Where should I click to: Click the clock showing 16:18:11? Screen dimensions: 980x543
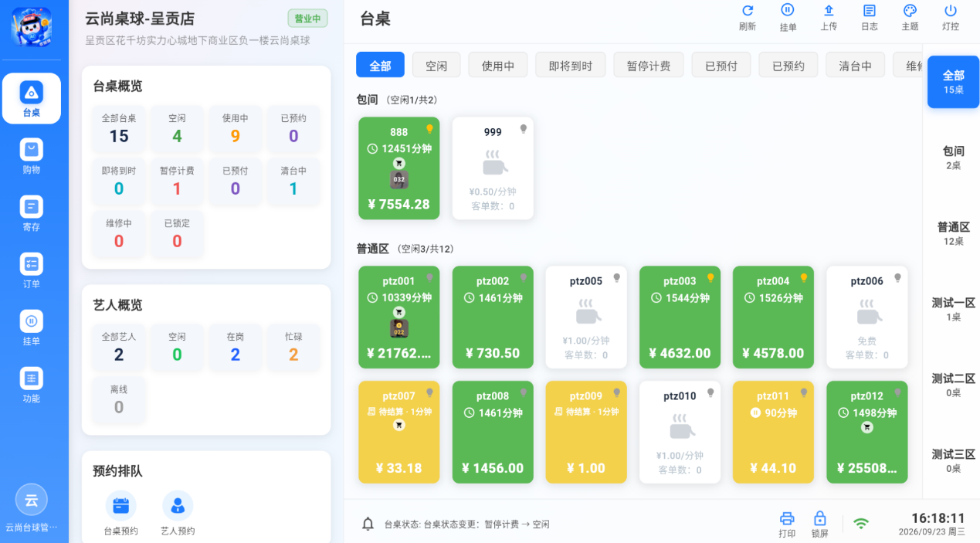click(x=938, y=518)
